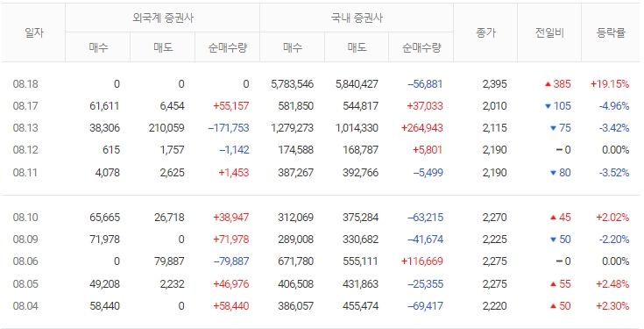Click domestic buy value 5,783,546

click(292, 84)
